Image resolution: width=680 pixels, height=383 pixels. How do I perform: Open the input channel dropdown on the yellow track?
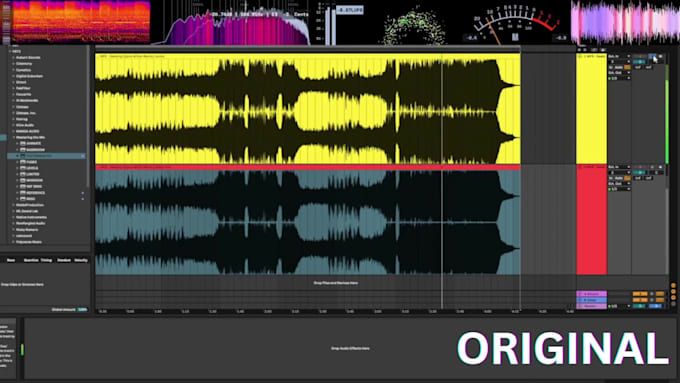tap(619, 62)
